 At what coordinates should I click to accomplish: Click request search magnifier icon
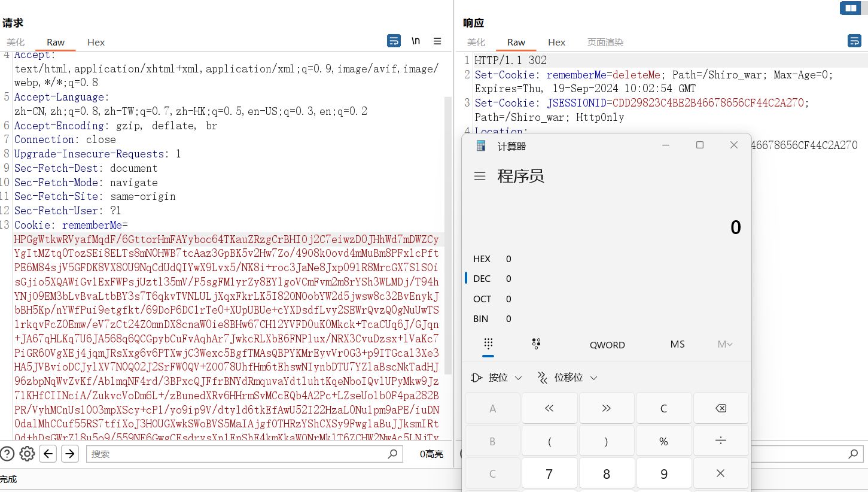point(392,454)
